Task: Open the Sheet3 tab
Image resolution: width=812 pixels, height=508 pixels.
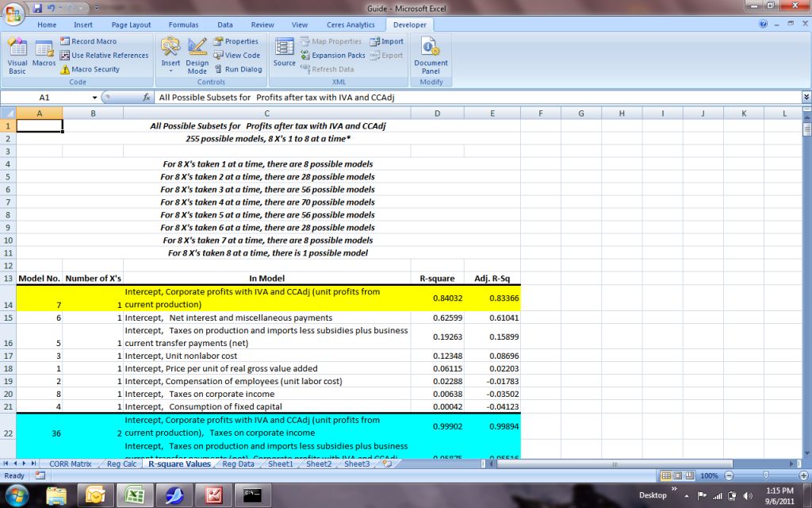Action: tap(357, 464)
